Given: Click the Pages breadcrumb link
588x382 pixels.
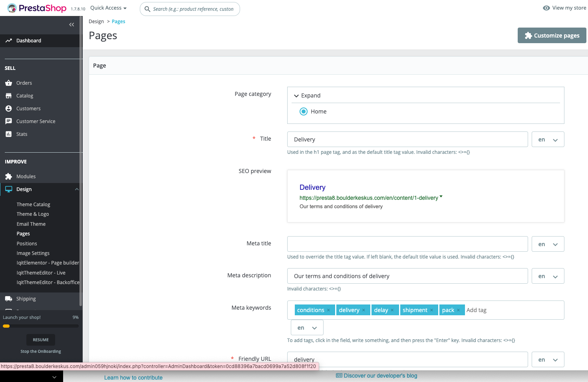Looking at the screenshot, I should pos(119,22).
